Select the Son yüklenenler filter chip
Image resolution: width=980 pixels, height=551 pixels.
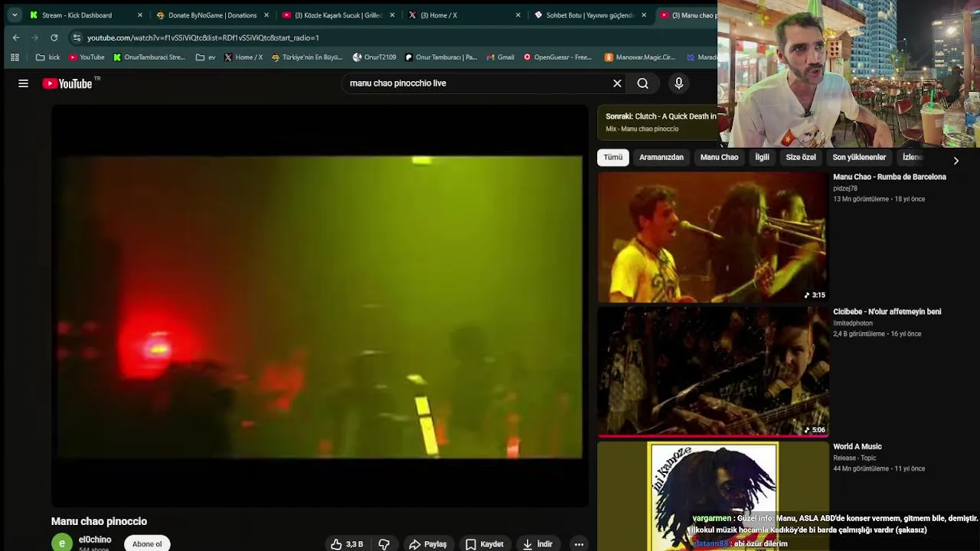(859, 158)
